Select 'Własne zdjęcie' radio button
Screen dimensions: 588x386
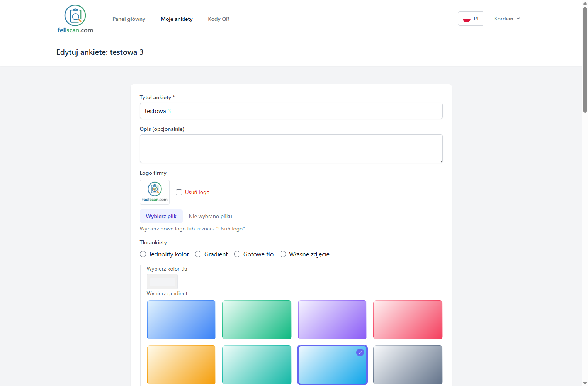(283, 254)
